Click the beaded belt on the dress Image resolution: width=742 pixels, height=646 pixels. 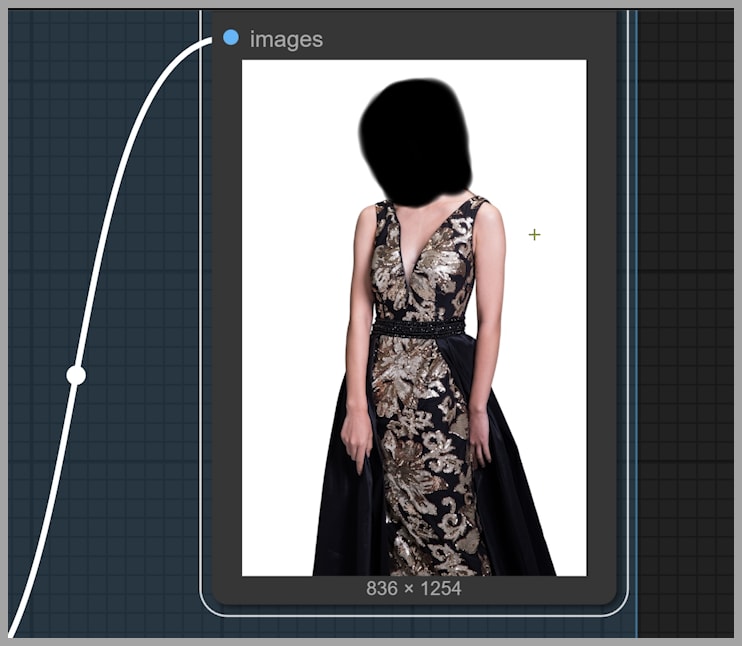418,327
